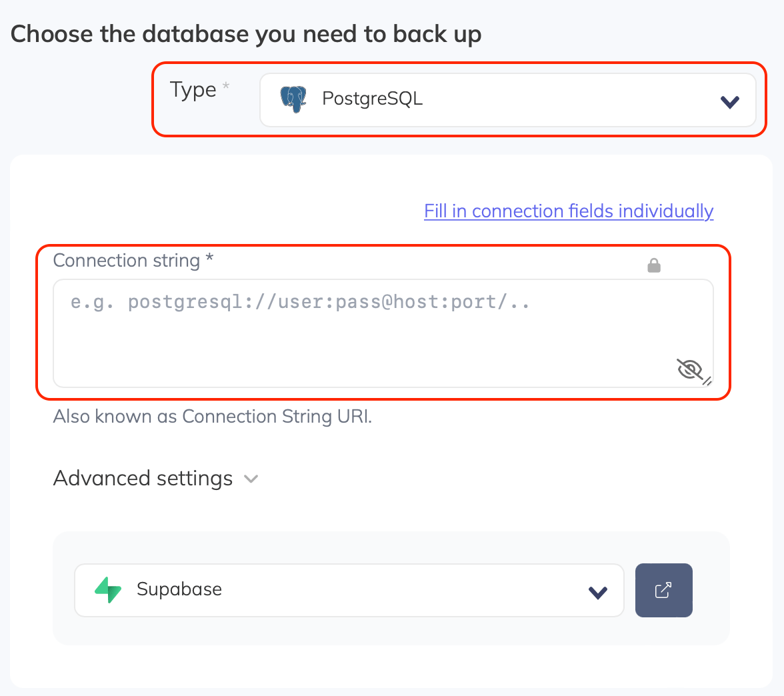The image size is (784, 696).
Task: Click the Supabase lightning icon
Action: coord(108,590)
